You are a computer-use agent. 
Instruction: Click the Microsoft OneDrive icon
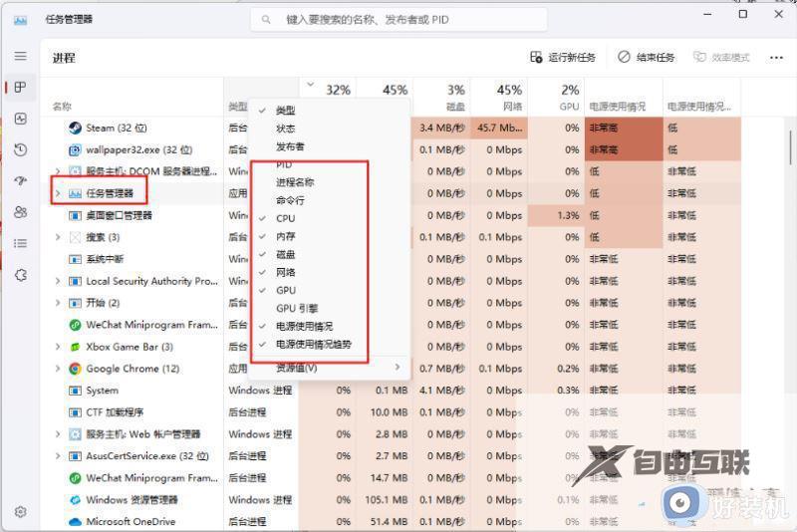pyautogui.click(x=75, y=521)
